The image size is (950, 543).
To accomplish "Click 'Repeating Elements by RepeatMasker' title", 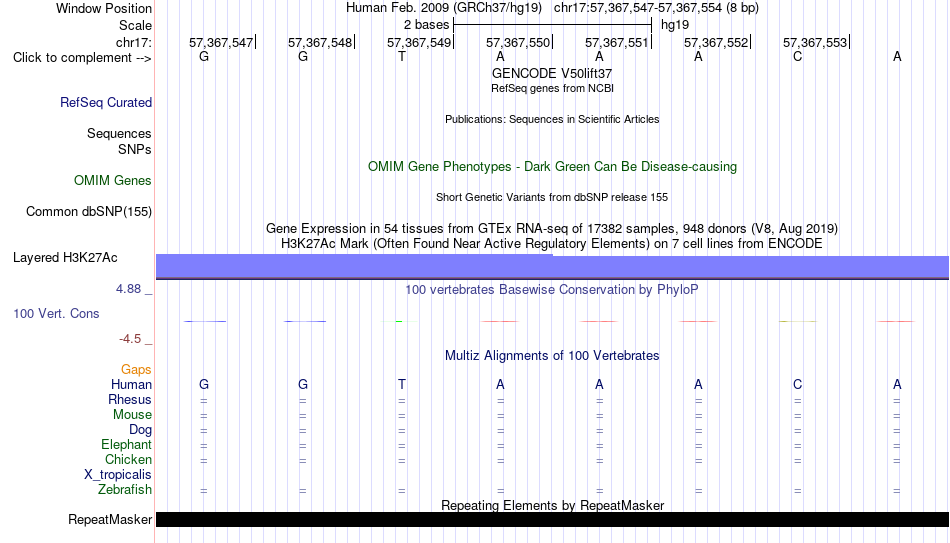I will tap(552, 505).
